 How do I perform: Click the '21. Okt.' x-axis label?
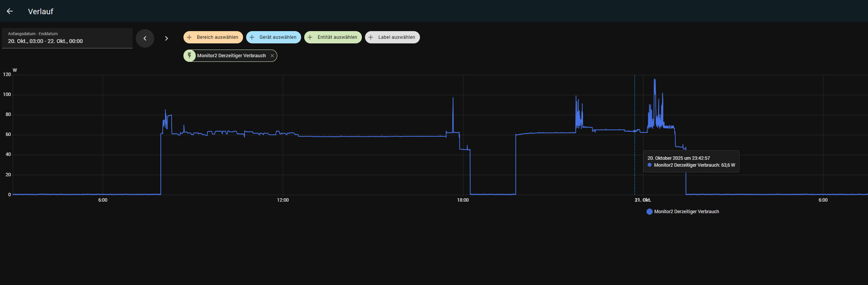[x=643, y=200]
